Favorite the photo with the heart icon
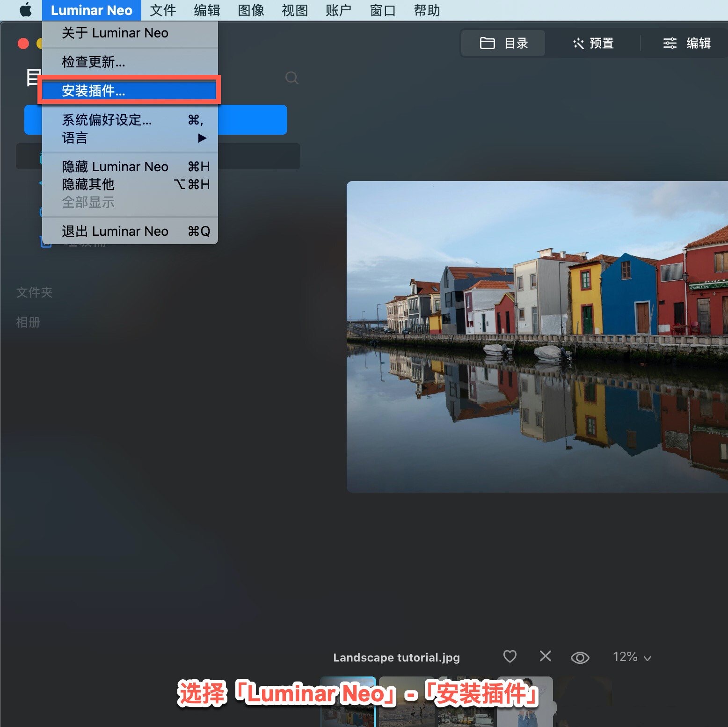This screenshot has width=728, height=727. [510, 656]
